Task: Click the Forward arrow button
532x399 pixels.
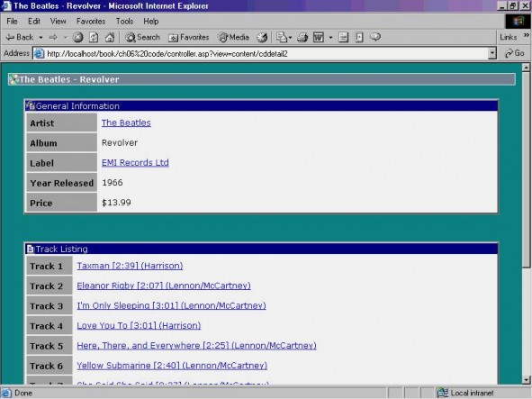Action: [53, 37]
